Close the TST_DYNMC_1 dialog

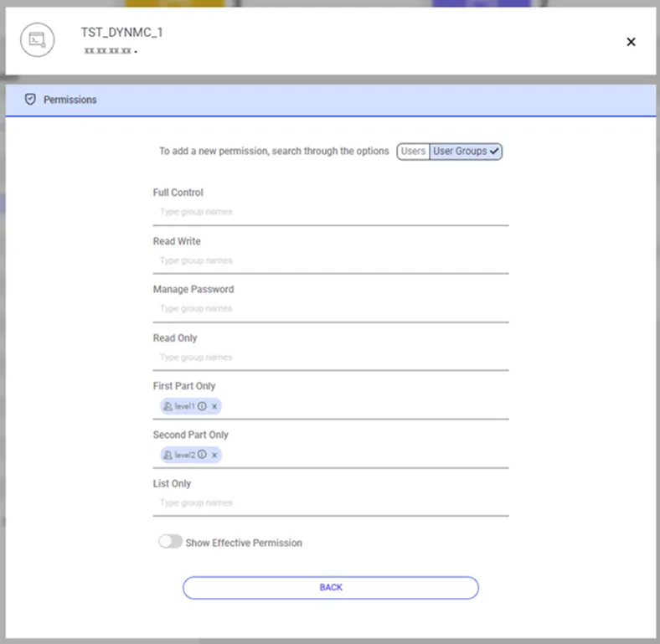point(631,42)
